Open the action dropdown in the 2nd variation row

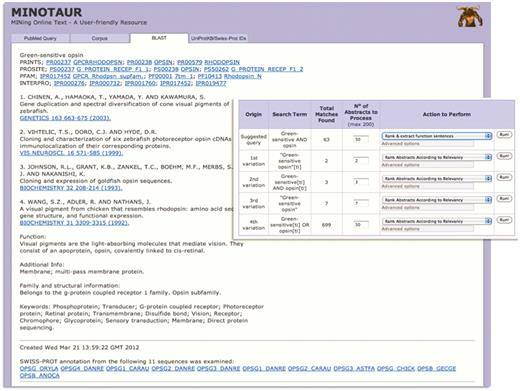click(437, 179)
